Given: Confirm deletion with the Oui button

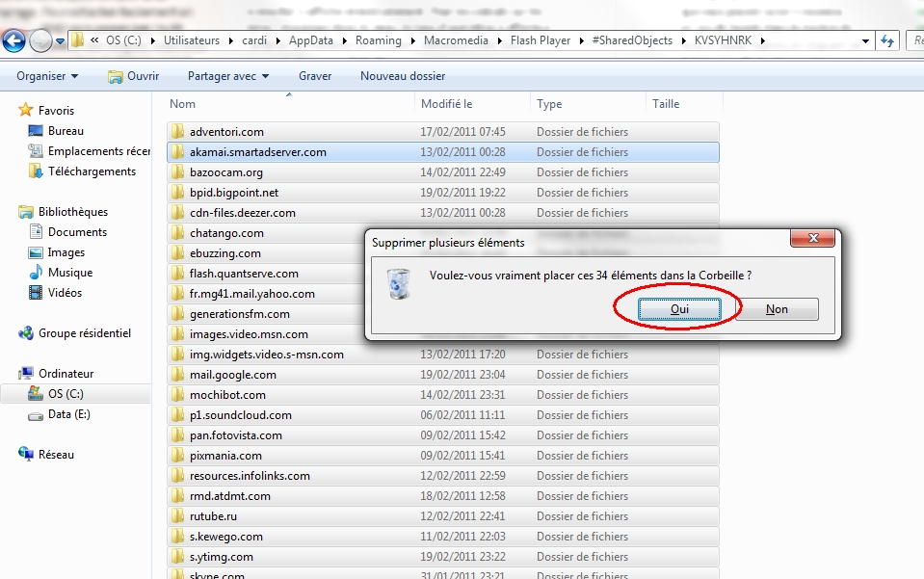Looking at the screenshot, I should (x=679, y=309).
